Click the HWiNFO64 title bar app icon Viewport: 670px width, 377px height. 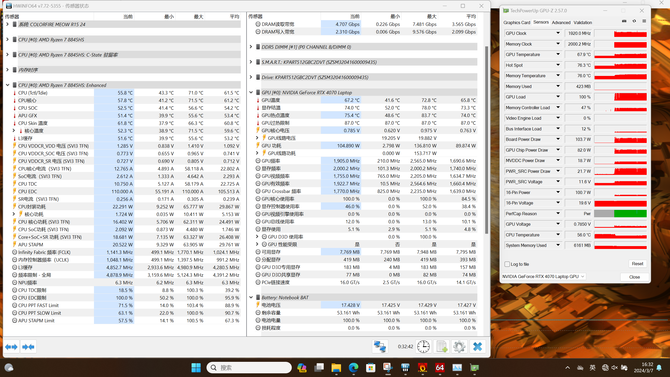tap(9, 6)
